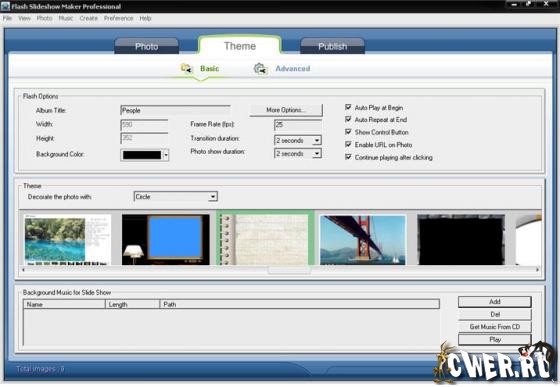Open the Background Color swatch picker

tap(145, 155)
